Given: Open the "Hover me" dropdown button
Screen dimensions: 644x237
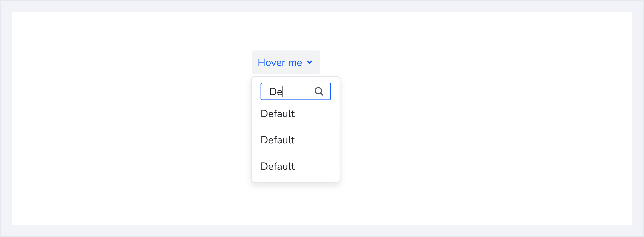Looking at the screenshot, I should tap(285, 62).
